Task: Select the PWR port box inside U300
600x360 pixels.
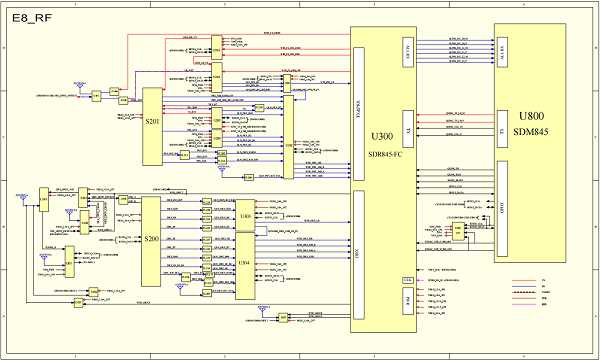Action: [x=407, y=301]
